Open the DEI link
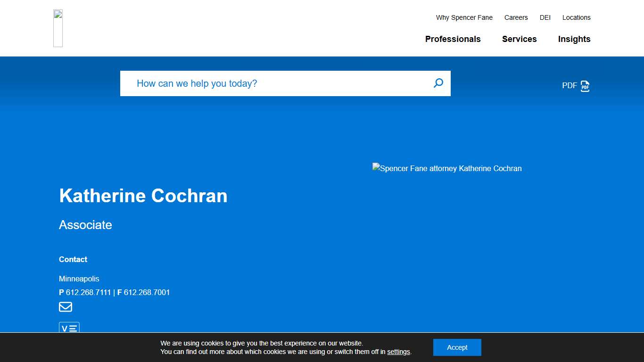 click(545, 17)
